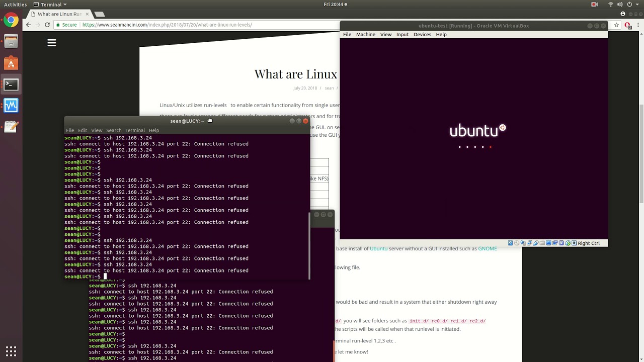Click the 'July 20, 2018' post date

coord(305,88)
